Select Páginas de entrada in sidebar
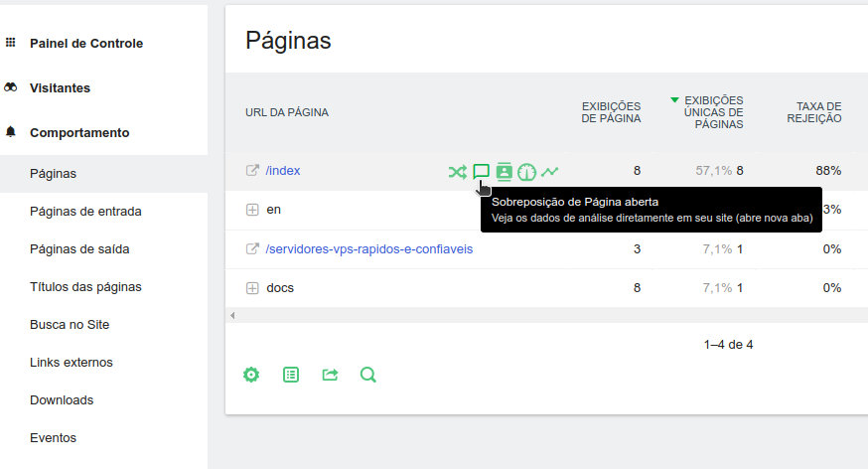The image size is (868, 469). pyautogui.click(x=85, y=211)
